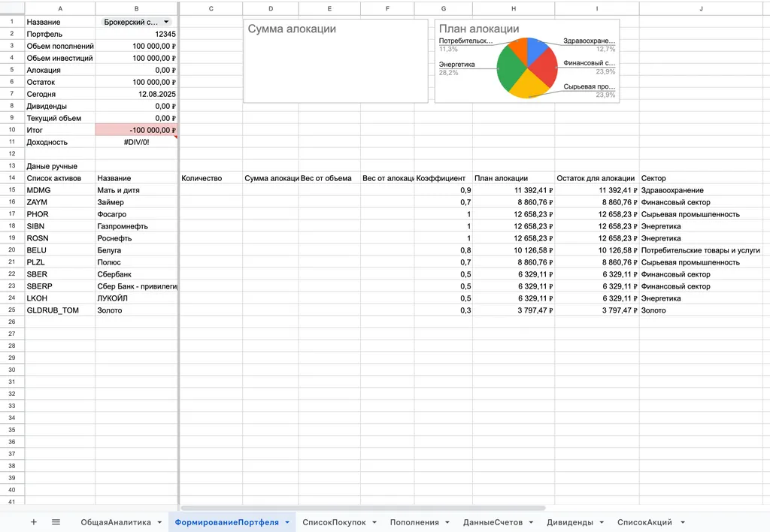The image size is (770, 532).
Task: Select the red Финансовый сектор pie slice
Action: tap(544, 71)
